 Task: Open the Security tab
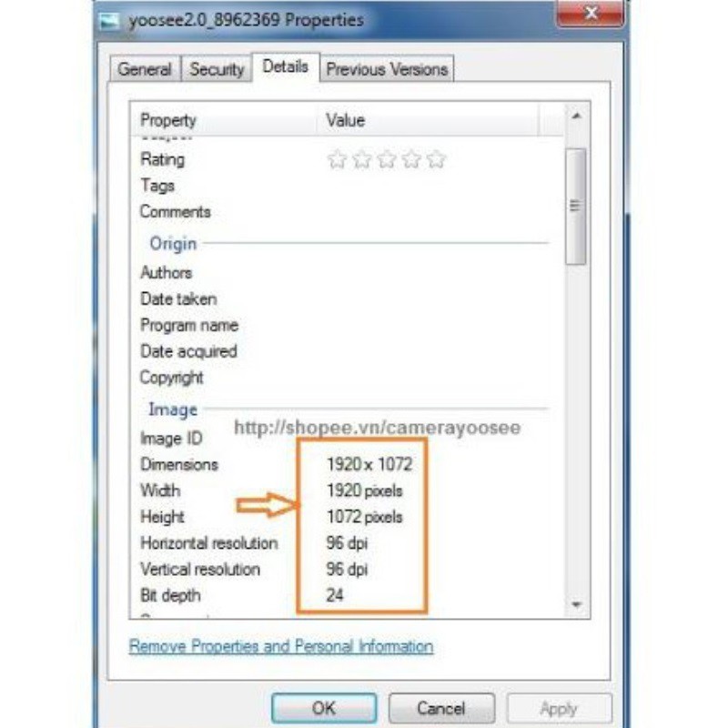click(217, 69)
